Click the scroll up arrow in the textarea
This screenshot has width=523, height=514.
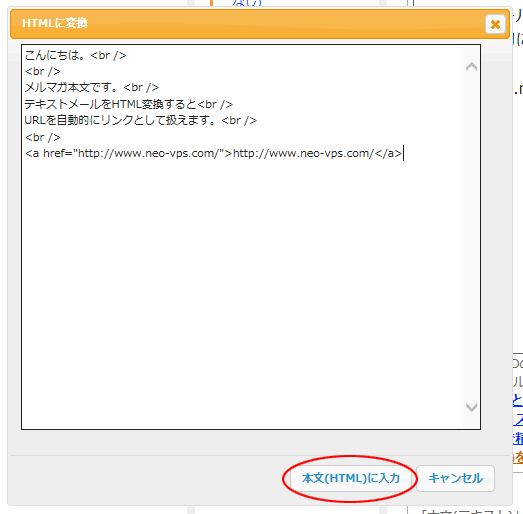pyautogui.click(x=471, y=67)
